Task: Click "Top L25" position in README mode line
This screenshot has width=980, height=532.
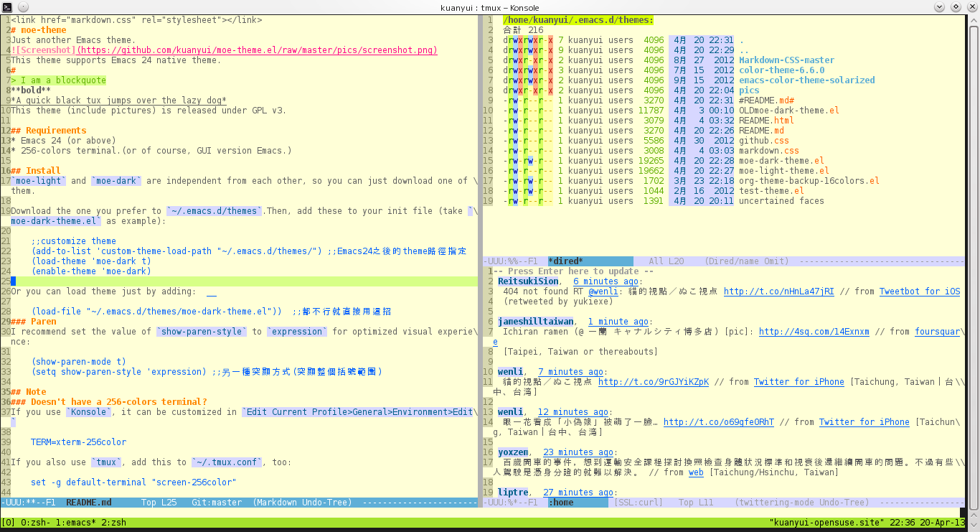Action: click(x=159, y=503)
